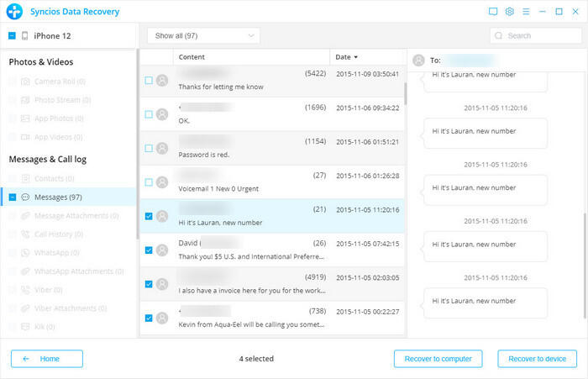Click into the Search input field
588x379 pixels.
[540, 36]
